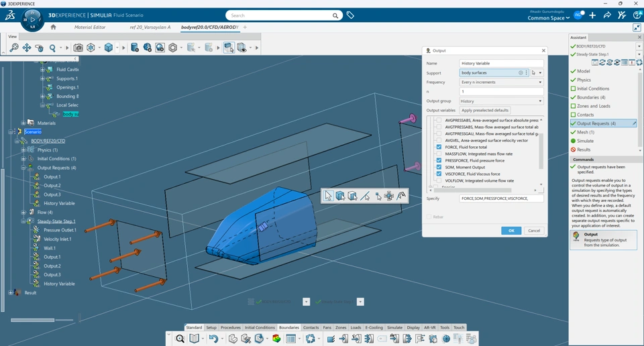Expand the Result tree node

tap(10, 292)
